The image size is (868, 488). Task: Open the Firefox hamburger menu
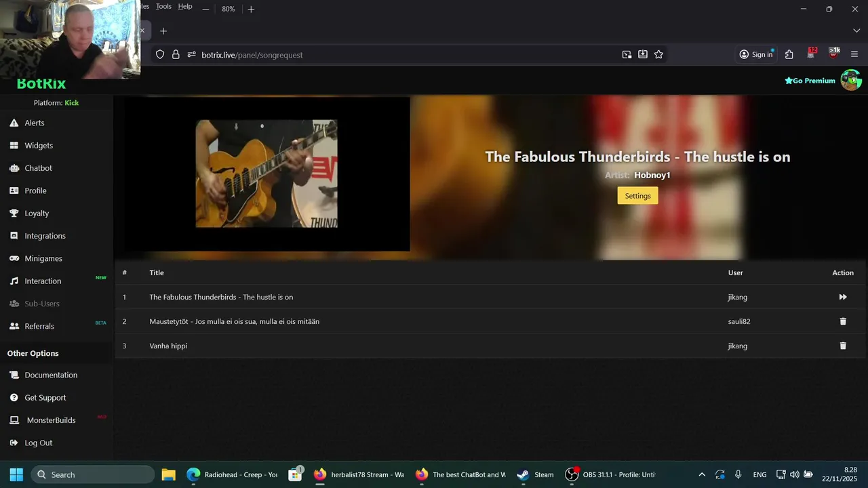pyautogui.click(x=854, y=55)
